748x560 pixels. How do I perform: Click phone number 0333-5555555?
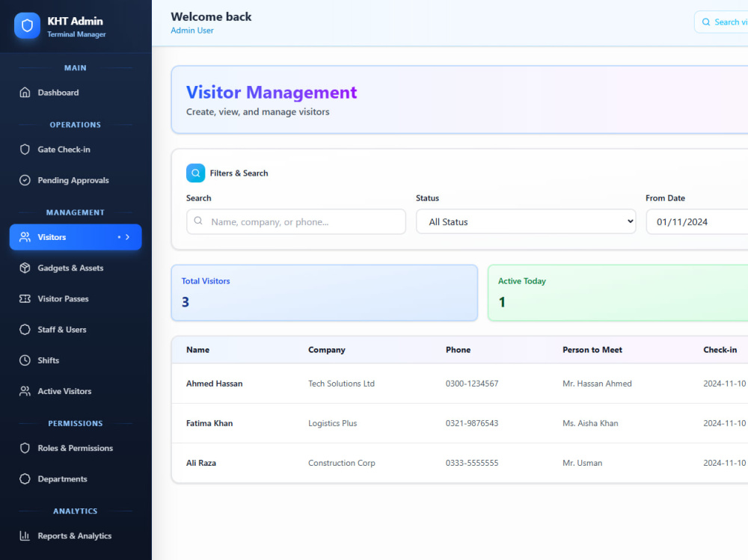tap(472, 463)
